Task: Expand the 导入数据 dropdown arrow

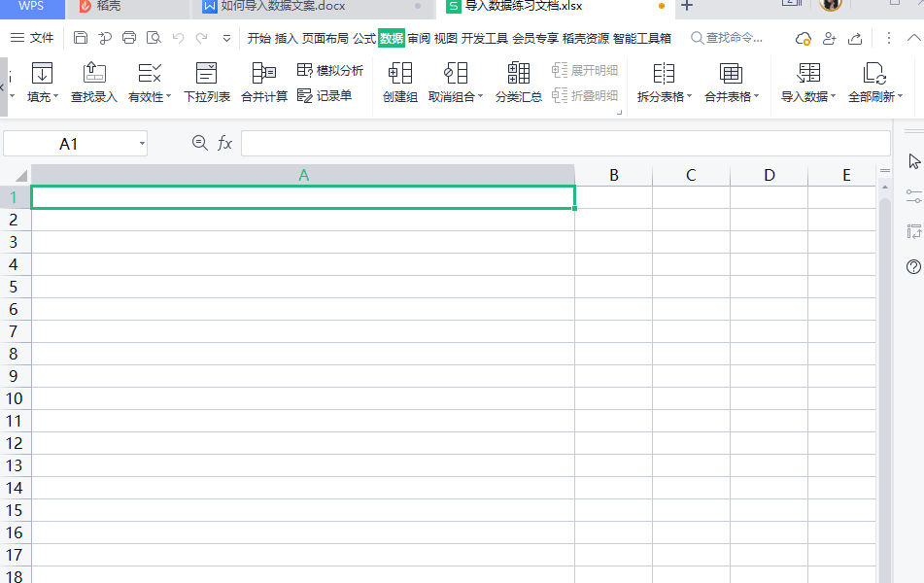Action: pos(833,96)
